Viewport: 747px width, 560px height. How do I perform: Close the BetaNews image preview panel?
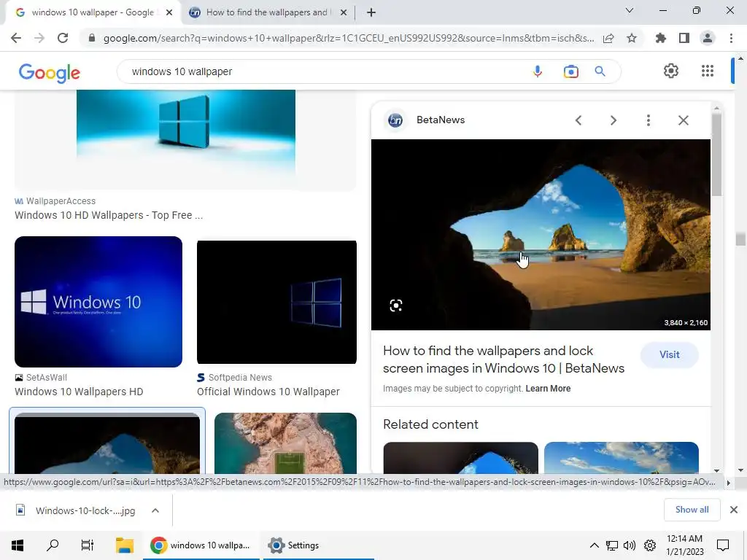pos(683,120)
